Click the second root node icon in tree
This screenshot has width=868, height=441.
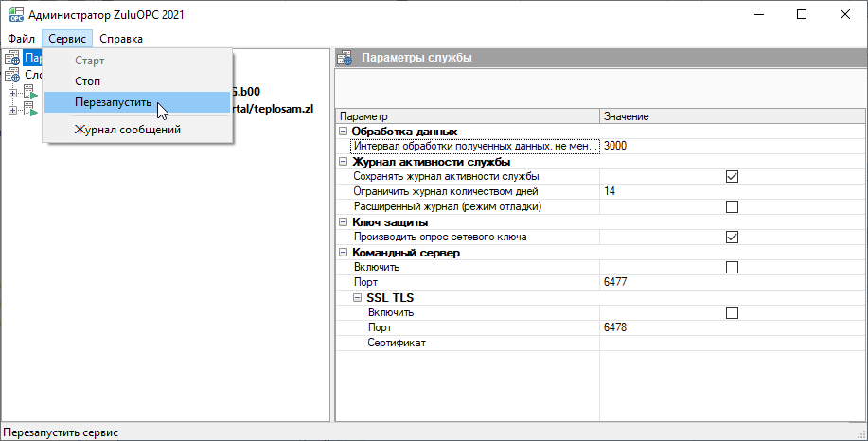pyautogui.click(x=12, y=75)
